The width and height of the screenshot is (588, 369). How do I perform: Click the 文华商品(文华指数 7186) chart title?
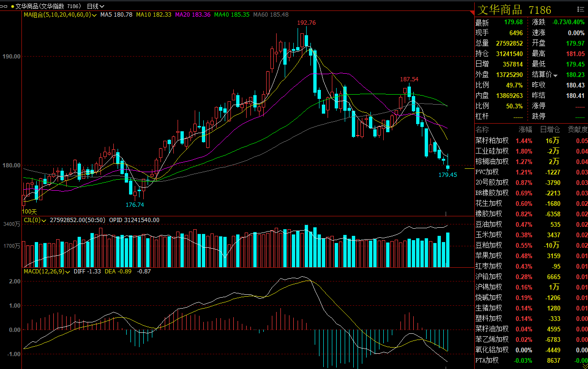click(x=48, y=6)
